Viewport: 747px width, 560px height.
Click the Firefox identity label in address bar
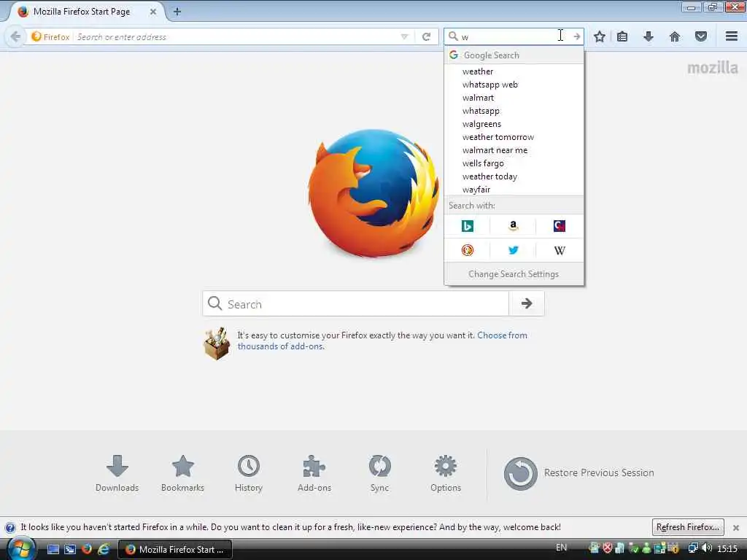(50, 36)
